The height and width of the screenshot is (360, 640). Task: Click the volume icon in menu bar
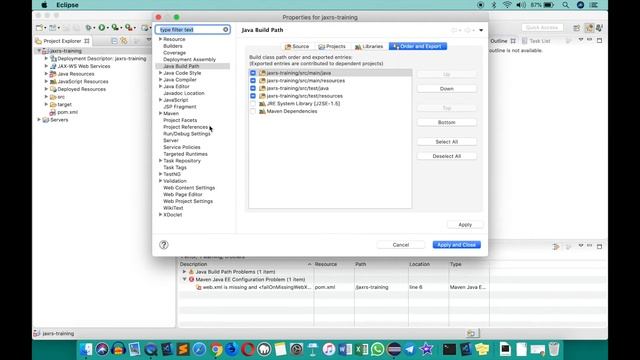click(x=521, y=5)
